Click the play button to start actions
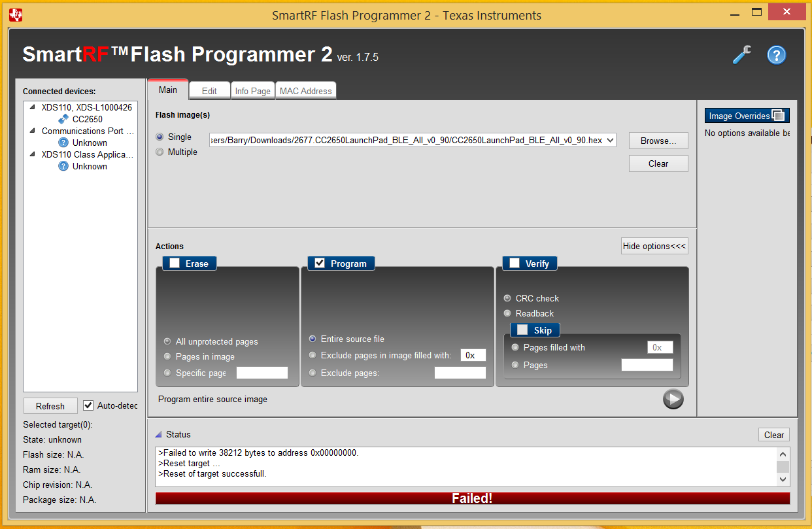This screenshot has width=812, height=529. tap(673, 399)
